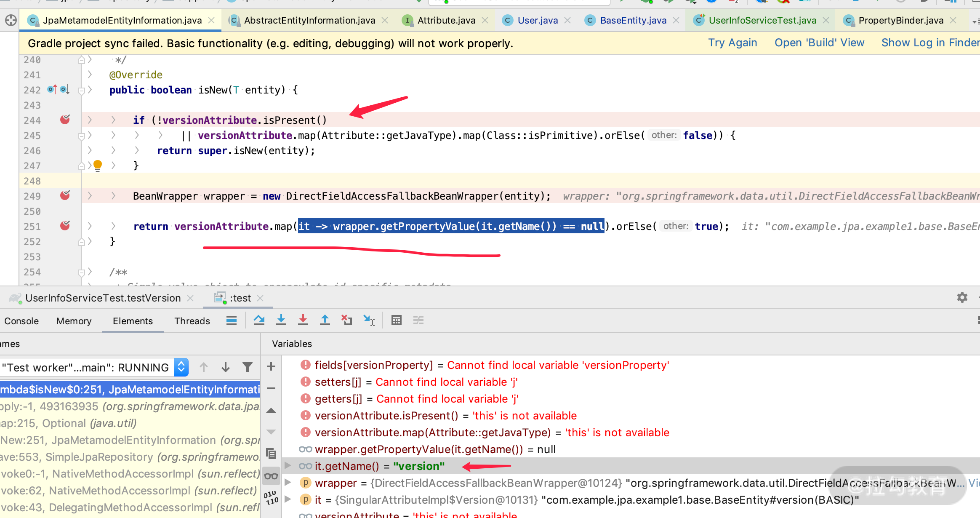
Task: Select the map:215 Optional stack frame
Action: click(x=130, y=423)
